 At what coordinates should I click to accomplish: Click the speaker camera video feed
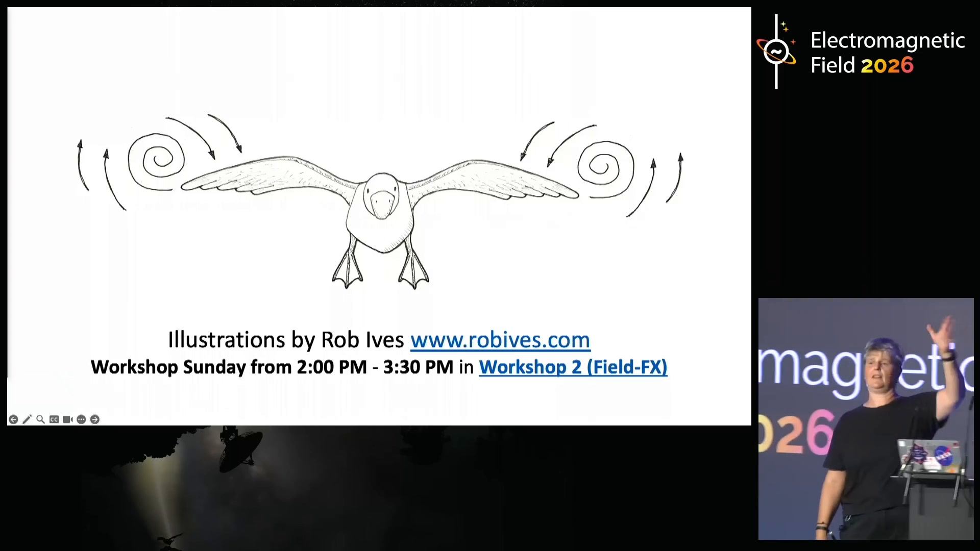(x=866, y=419)
